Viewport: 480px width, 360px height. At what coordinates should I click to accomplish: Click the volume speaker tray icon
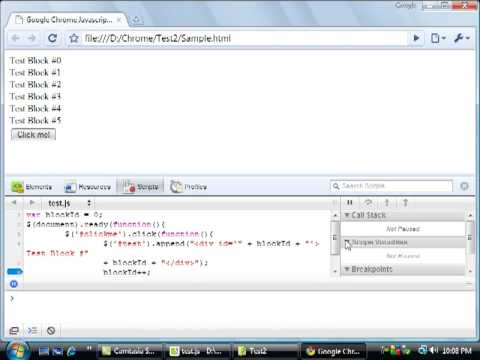(x=434, y=350)
